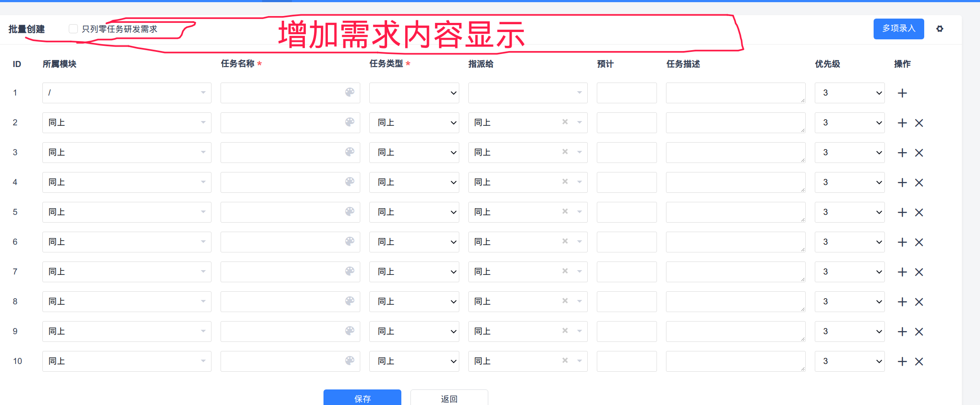Viewport: 980px width, 405px height.
Task: Click the 批量创建 page title
Action: pos(26,29)
